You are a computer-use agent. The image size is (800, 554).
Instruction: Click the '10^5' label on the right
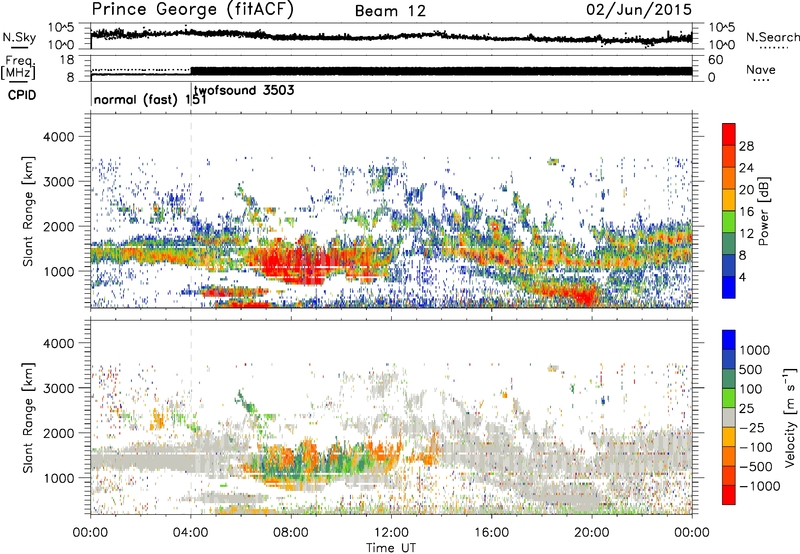722,28
